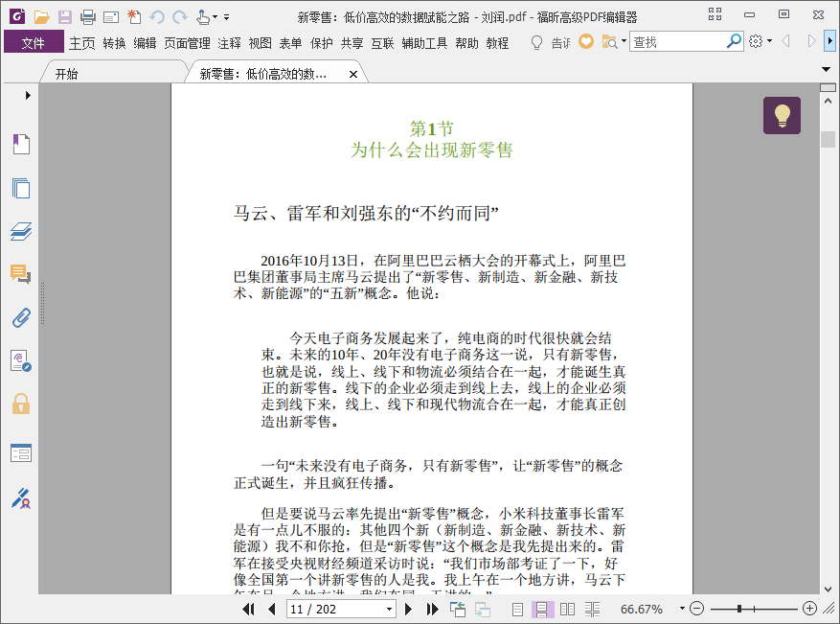Image resolution: width=840 pixels, height=624 pixels.
Task: Open the search settings dropdown arrow
Action: (x=770, y=41)
